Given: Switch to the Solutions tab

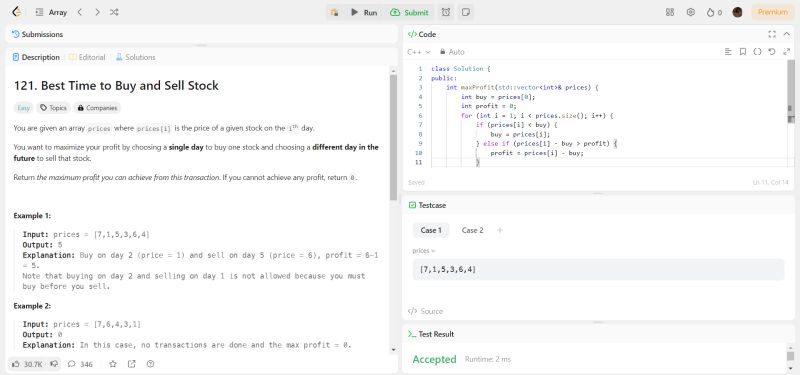Looking at the screenshot, I should (x=135, y=57).
